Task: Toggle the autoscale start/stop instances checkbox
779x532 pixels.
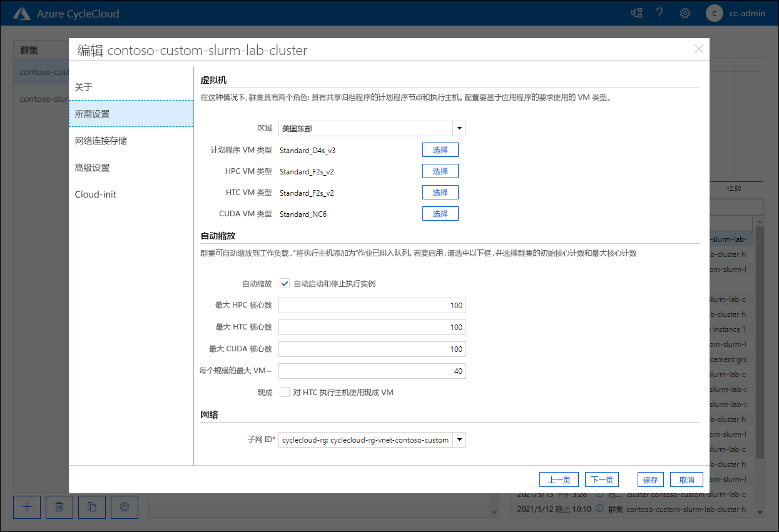Action: 285,283
